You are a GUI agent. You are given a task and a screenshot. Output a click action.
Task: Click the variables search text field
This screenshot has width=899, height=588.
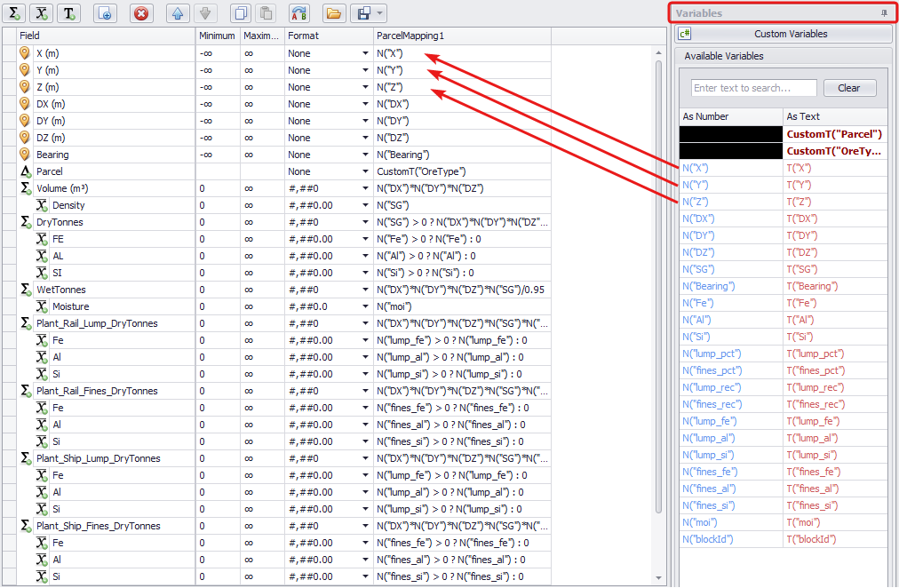click(753, 88)
